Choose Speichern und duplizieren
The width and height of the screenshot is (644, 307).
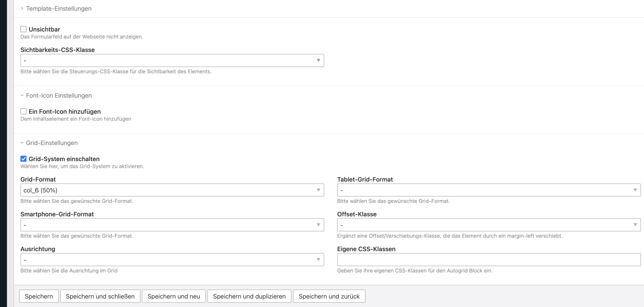249,296
